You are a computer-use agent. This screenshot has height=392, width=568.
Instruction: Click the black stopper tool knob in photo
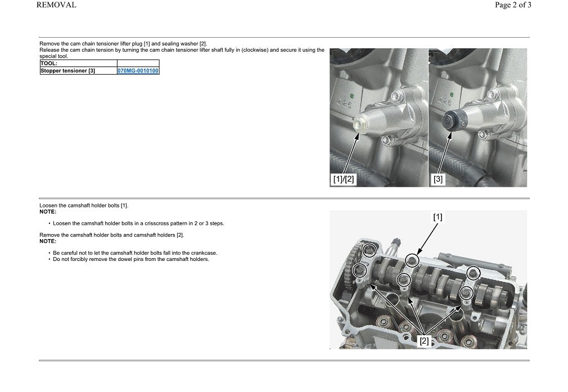point(452,120)
